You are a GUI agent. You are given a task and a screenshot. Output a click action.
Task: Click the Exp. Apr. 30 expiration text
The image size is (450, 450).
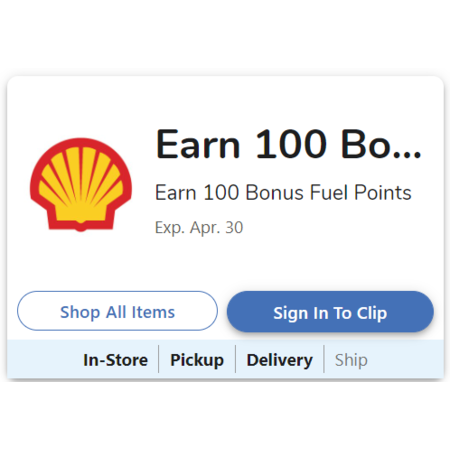(199, 228)
